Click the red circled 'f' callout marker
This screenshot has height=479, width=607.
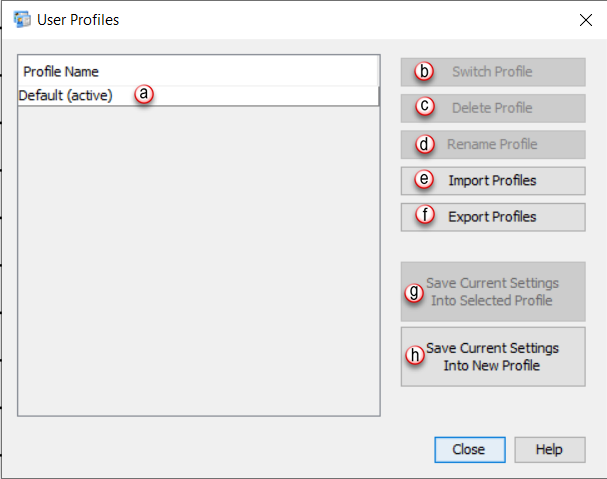(x=425, y=216)
